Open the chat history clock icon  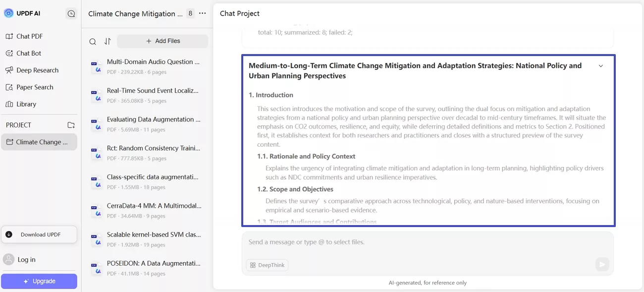click(x=71, y=14)
